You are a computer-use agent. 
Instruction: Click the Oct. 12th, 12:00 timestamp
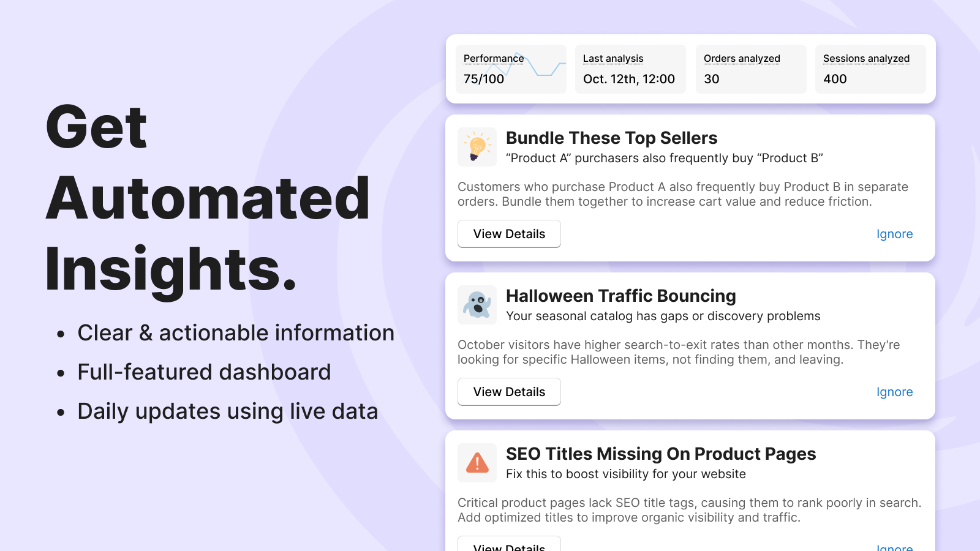coord(628,79)
